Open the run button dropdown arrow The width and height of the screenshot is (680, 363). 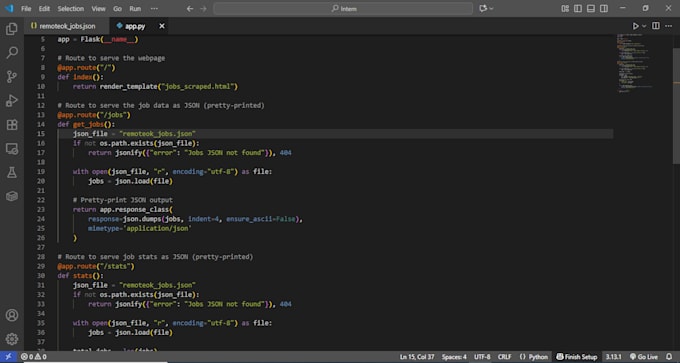[x=644, y=26]
